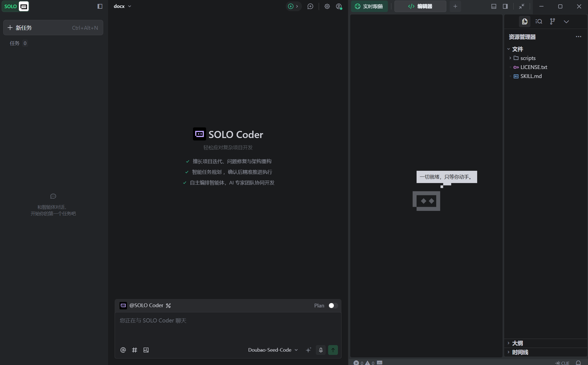Toggle the bottom panel layout icon
The width and height of the screenshot is (588, 365).
point(494,6)
